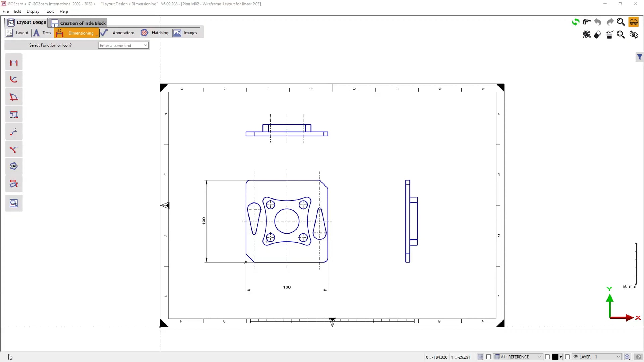Click the Enter a command field
Screen dimensions: 644x362
[123, 45]
